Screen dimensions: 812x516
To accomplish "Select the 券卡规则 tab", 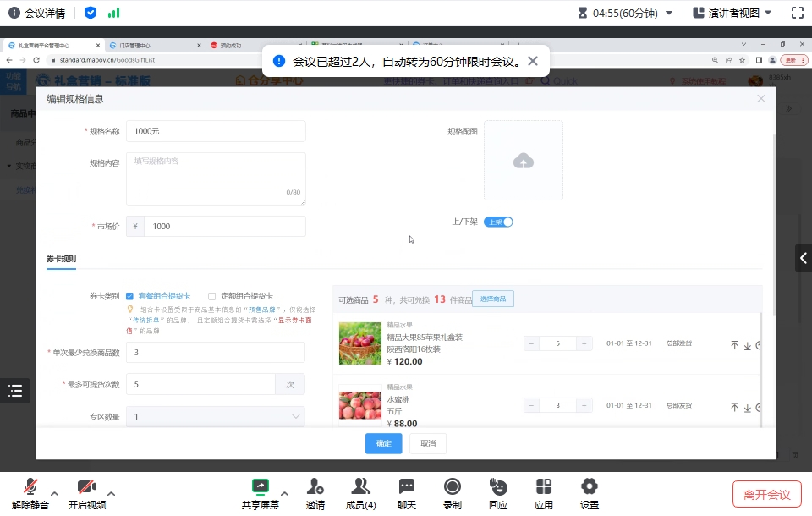I will pos(61,259).
